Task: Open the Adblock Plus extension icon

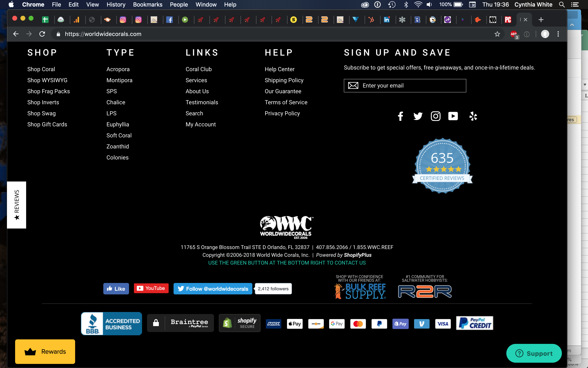Action: (x=514, y=34)
